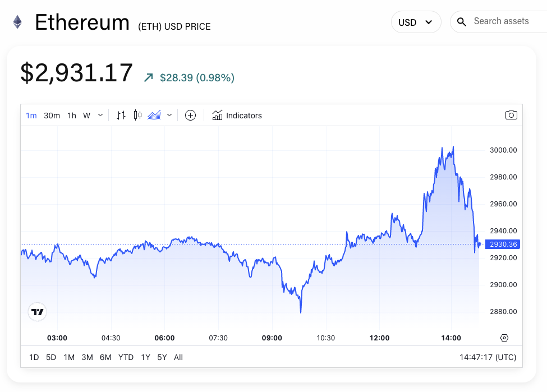
Task: Select the All time range tab
Action: 178,357
